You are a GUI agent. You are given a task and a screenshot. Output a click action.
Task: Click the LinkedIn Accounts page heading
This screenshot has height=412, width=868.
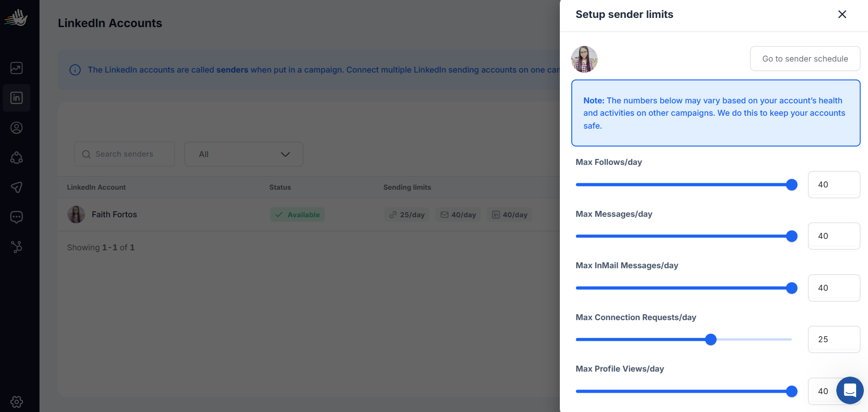[x=110, y=23]
